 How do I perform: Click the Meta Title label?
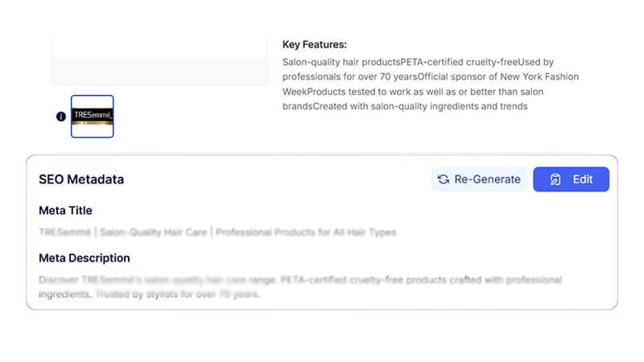(65, 211)
